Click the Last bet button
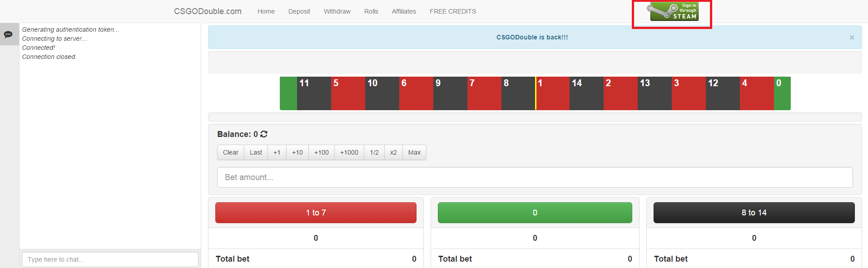The image size is (868, 268). 256,152
